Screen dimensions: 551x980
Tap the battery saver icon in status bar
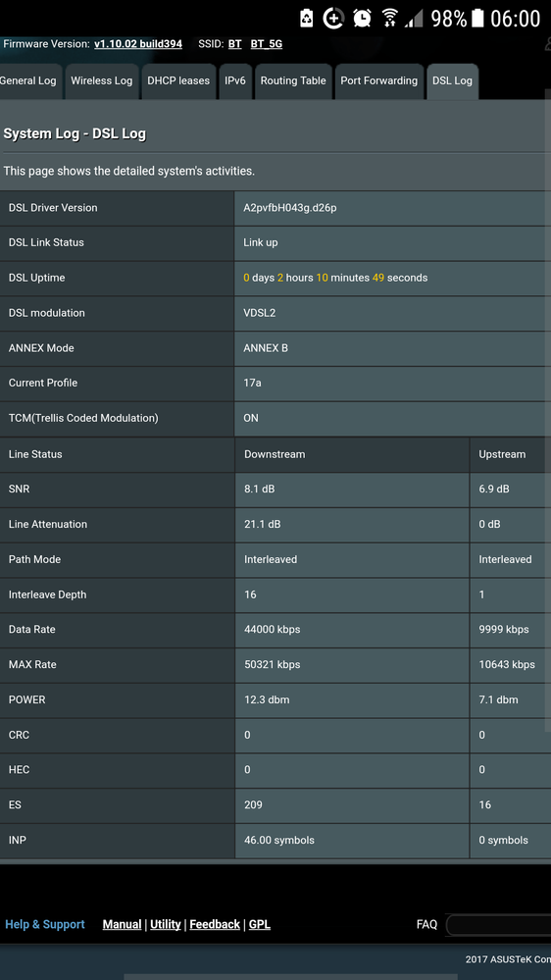point(307,18)
